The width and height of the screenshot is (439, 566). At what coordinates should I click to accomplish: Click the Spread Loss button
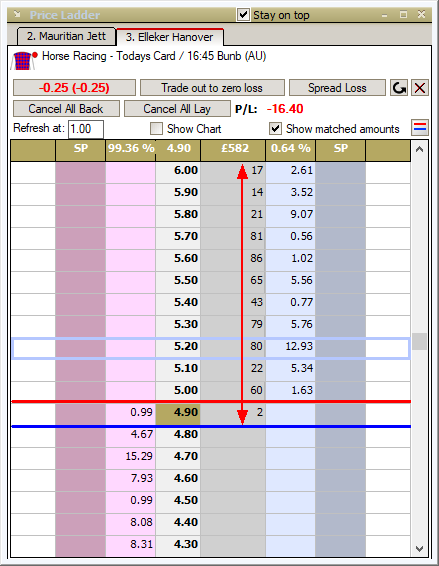337,88
